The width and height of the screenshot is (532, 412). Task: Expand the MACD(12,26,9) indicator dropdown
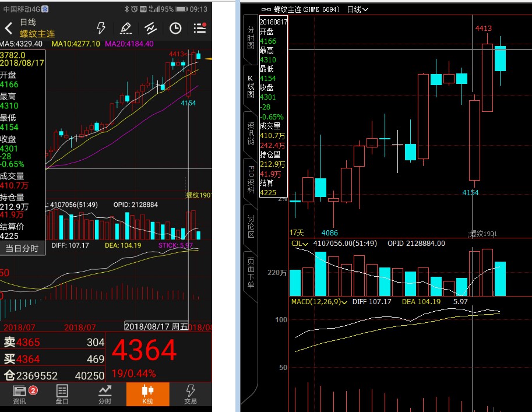pos(319,302)
